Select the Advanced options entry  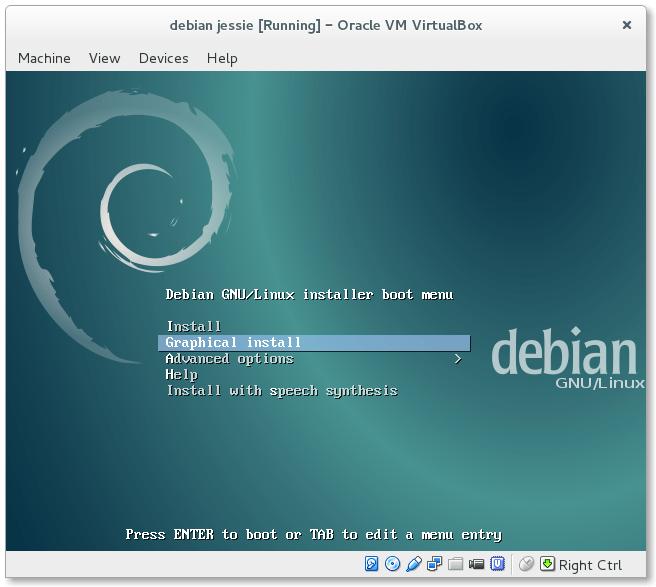[x=314, y=359]
